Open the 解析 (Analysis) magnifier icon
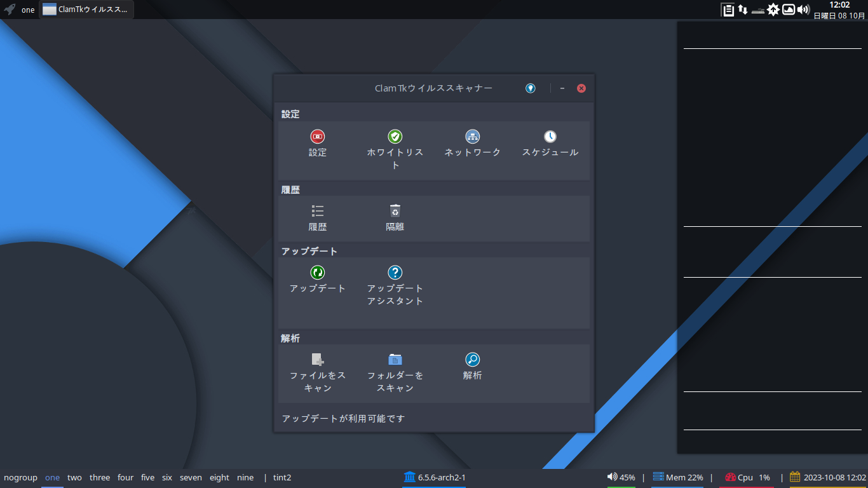 click(473, 360)
